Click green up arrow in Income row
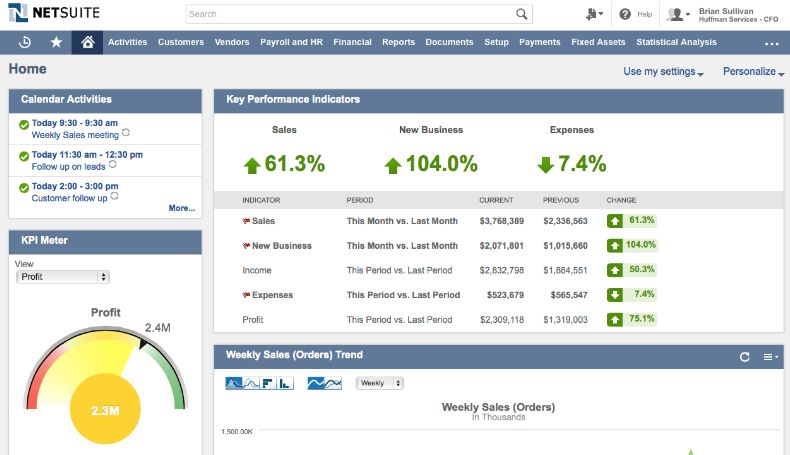 click(x=615, y=270)
